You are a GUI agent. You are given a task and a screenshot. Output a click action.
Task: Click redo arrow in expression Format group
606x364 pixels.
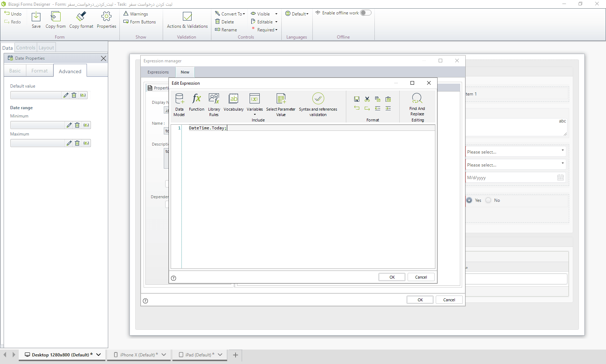click(367, 108)
